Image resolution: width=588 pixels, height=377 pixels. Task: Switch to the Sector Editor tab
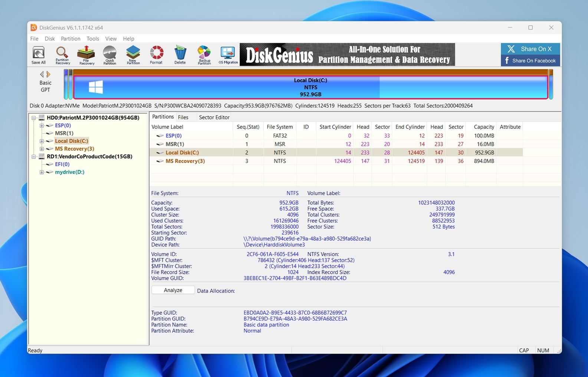[214, 117]
